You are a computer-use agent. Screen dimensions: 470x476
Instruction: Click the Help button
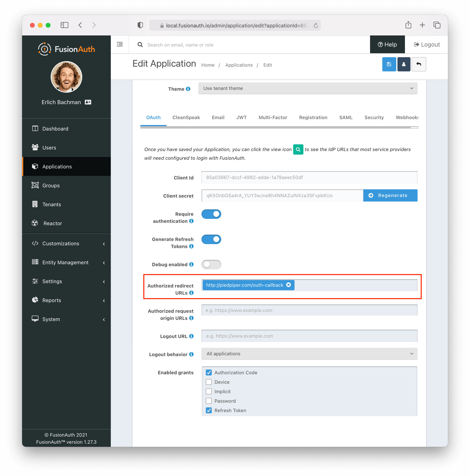tap(387, 44)
